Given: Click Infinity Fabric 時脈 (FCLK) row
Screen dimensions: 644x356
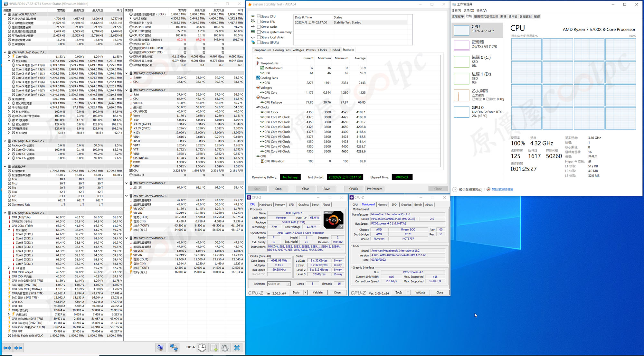Looking at the screenshot, I should [x=62, y=336].
